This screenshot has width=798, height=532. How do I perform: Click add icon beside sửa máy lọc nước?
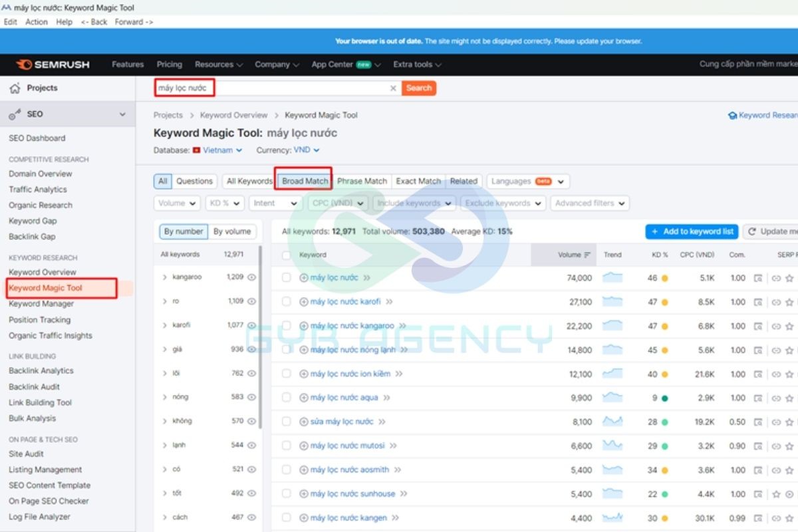click(x=304, y=422)
